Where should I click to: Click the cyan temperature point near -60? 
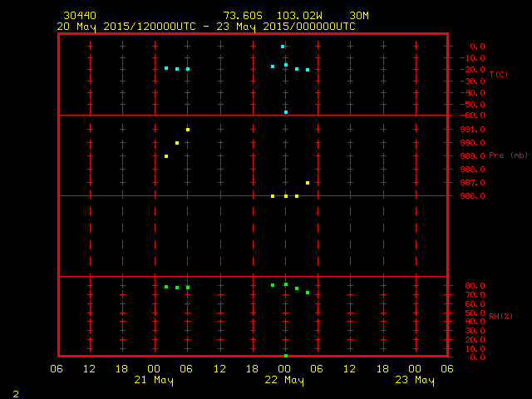285,112
